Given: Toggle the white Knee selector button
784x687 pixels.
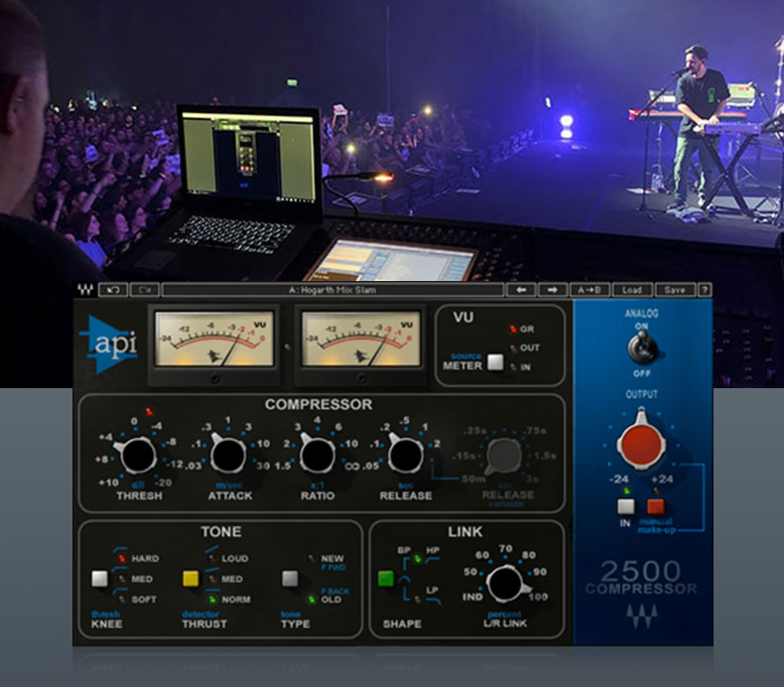Looking at the screenshot, I should pos(99,579).
